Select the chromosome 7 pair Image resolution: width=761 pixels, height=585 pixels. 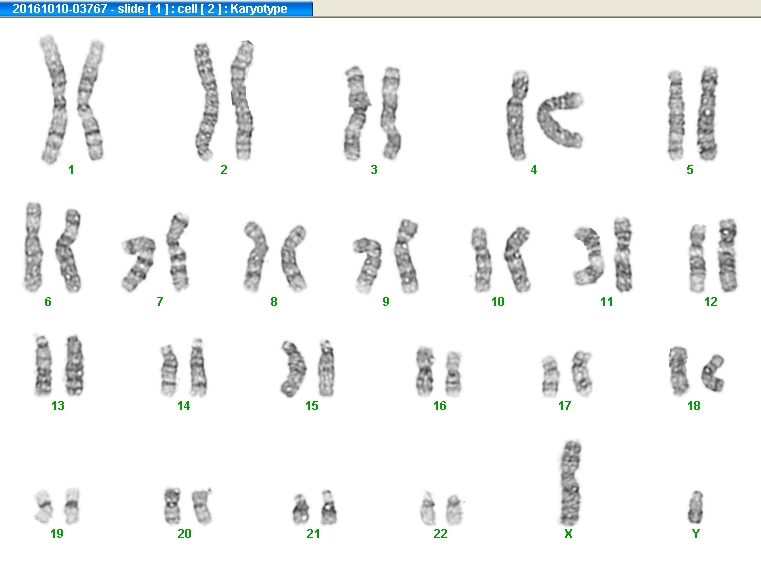click(x=156, y=252)
